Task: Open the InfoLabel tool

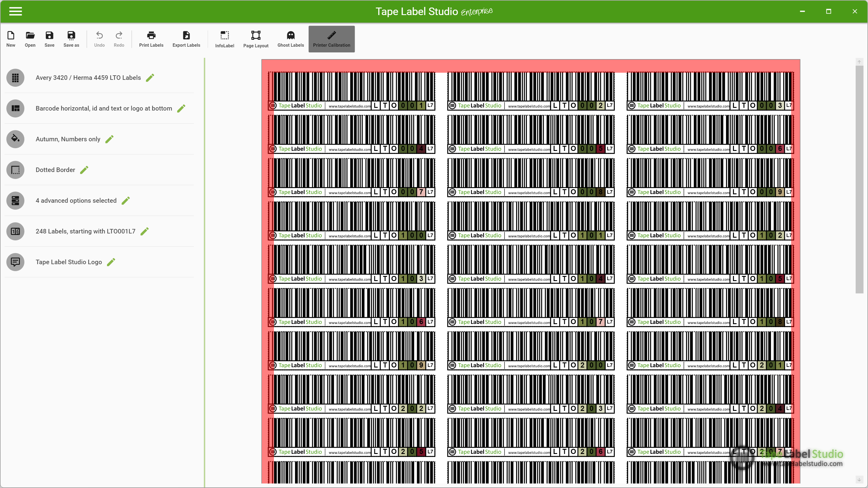Action: (x=225, y=39)
